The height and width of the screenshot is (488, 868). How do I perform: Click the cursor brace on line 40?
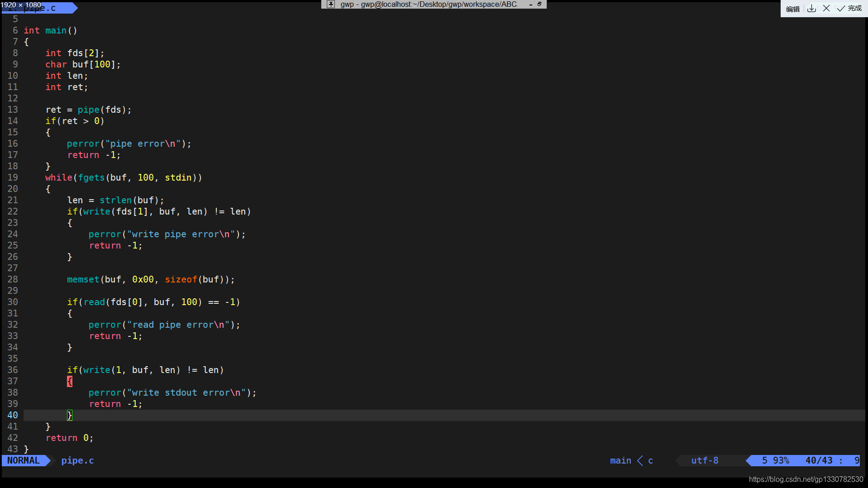70,415
